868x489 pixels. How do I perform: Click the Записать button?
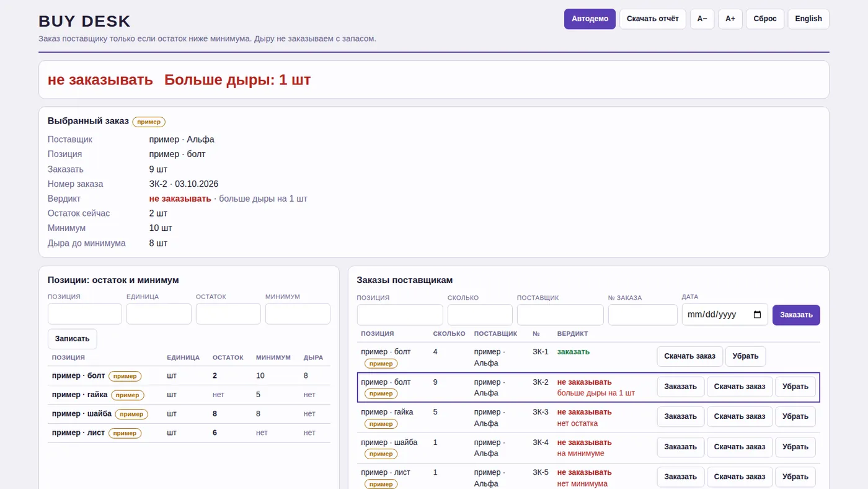tap(73, 339)
